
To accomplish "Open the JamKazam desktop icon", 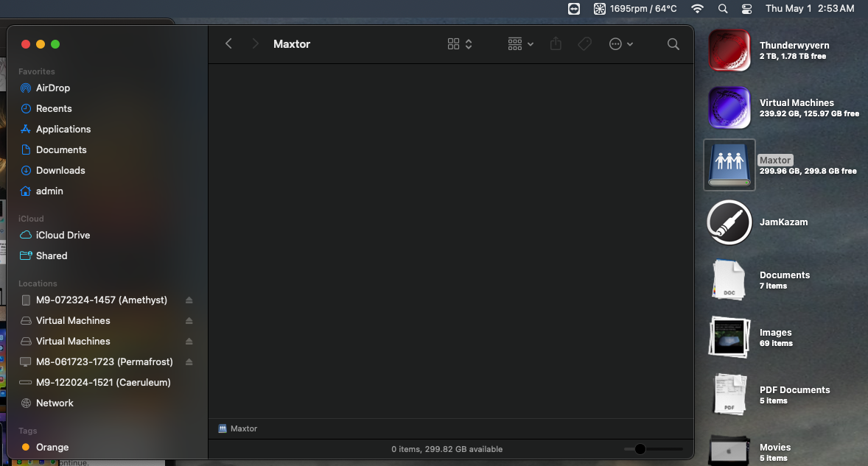I will [729, 222].
